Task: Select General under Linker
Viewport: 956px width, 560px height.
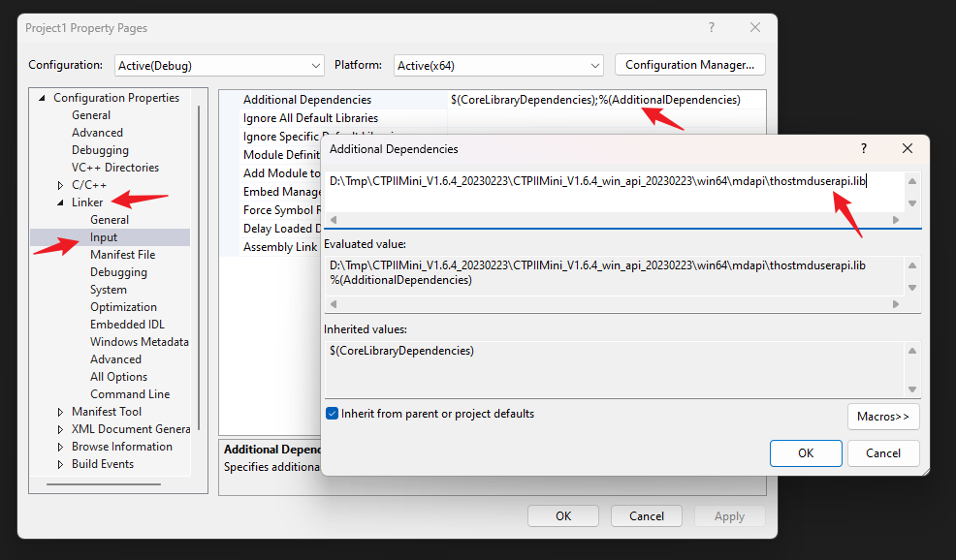Action: pos(110,219)
